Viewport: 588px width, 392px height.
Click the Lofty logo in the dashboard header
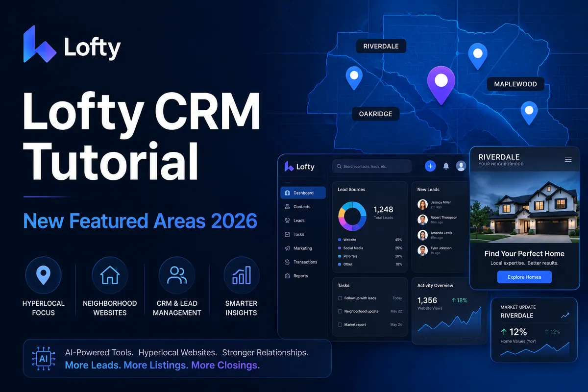299,167
